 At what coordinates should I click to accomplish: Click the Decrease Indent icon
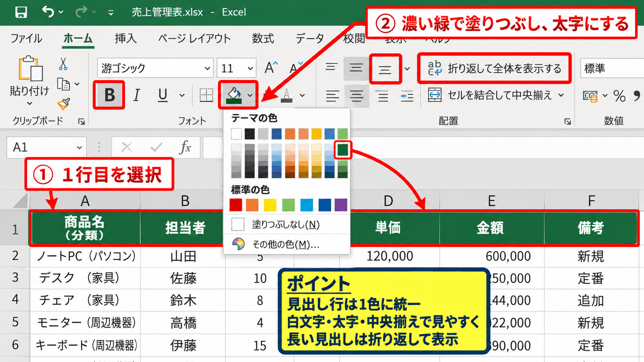(407, 96)
